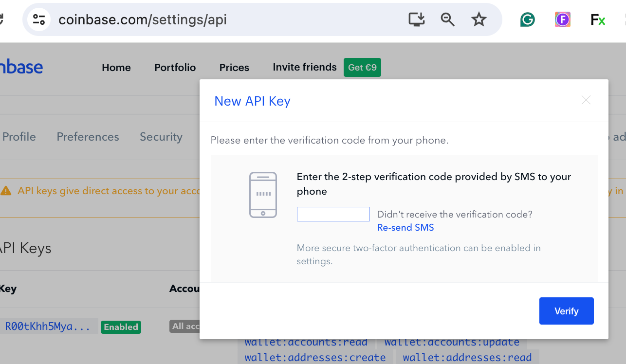The image size is (626, 364).
Task: Open the Grammarly extension icon
Action: [x=528, y=19]
